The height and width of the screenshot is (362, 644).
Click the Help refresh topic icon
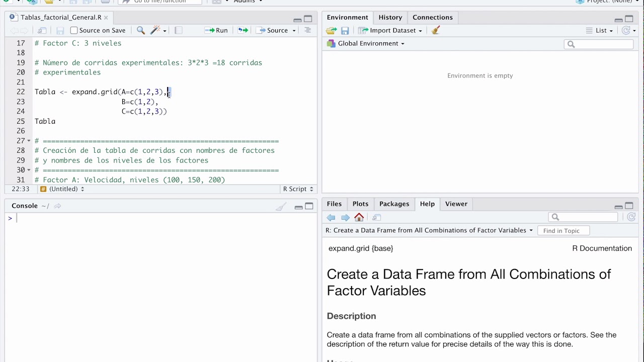(631, 217)
